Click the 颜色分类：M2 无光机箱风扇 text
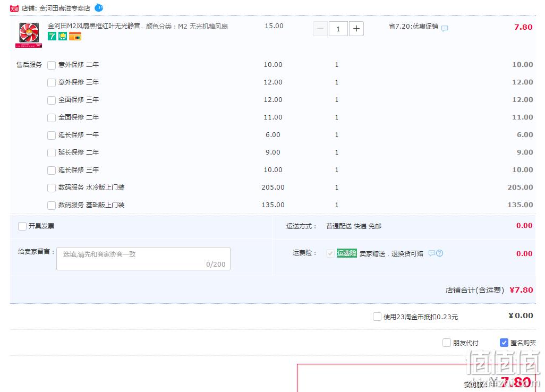The image size is (545, 392). coord(187,27)
